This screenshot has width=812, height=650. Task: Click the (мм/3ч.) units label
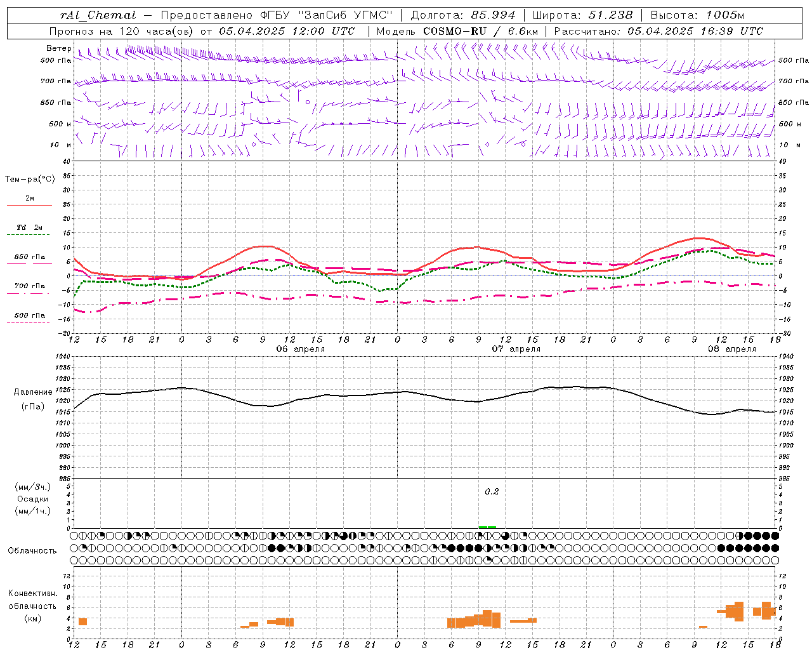point(33,487)
